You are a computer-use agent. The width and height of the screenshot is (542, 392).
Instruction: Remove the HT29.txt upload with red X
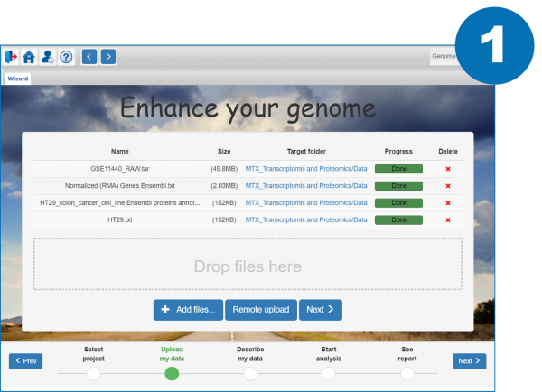(x=448, y=219)
